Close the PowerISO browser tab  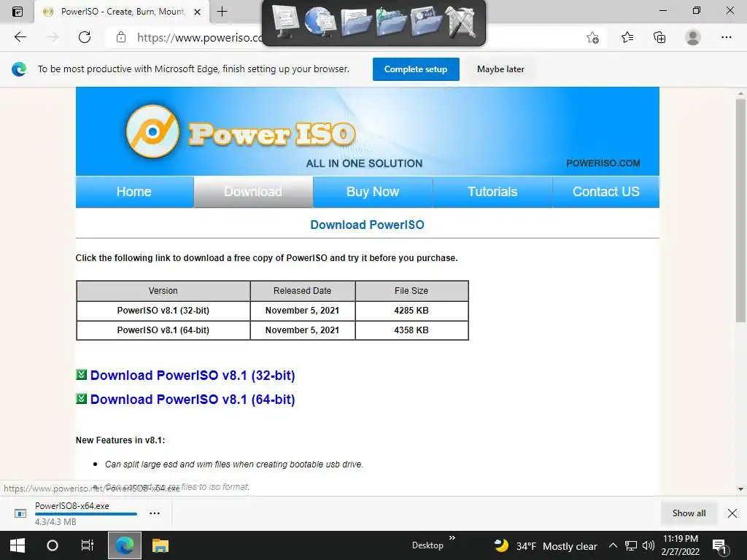(x=197, y=12)
